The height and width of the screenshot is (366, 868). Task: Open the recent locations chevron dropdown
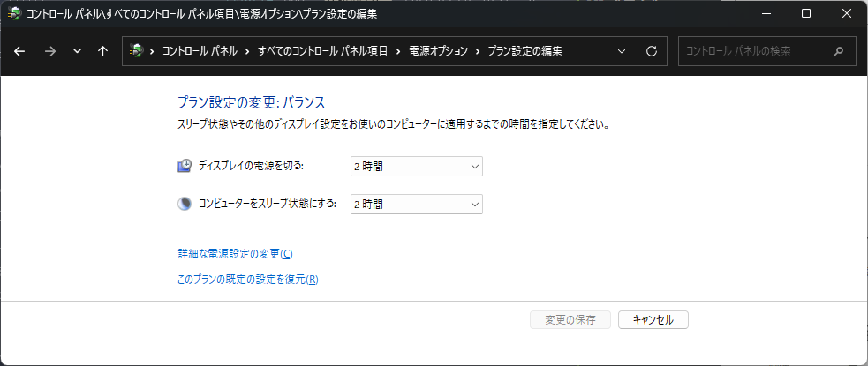click(x=77, y=51)
